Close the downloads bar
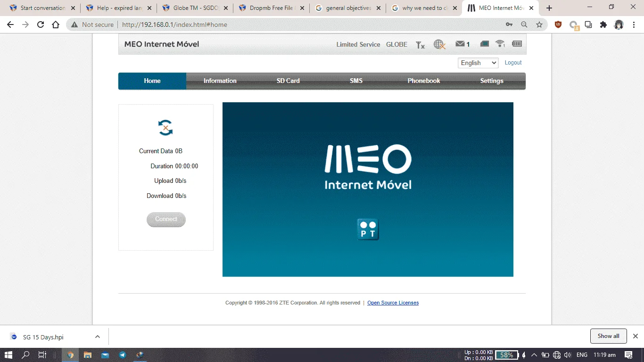This screenshot has width=644, height=362. [x=635, y=336]
